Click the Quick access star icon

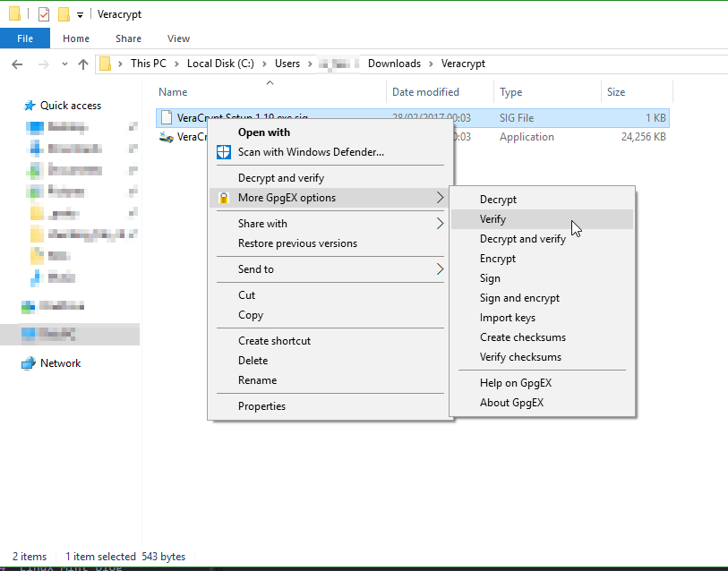[x=30, y=106]
